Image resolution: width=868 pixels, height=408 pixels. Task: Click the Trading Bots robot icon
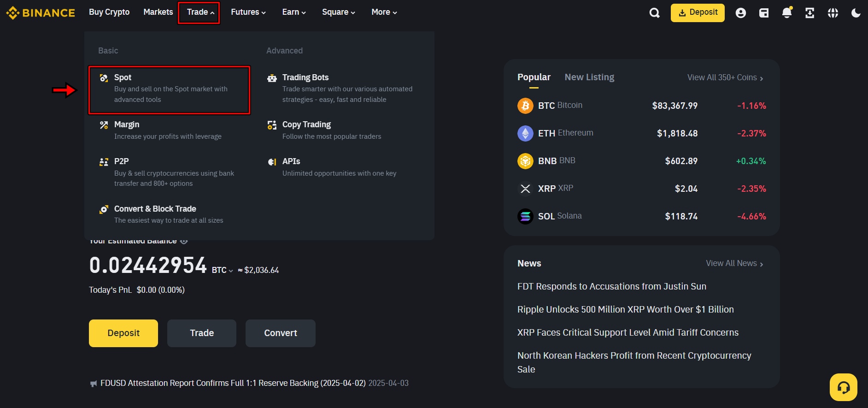(272, 77)
